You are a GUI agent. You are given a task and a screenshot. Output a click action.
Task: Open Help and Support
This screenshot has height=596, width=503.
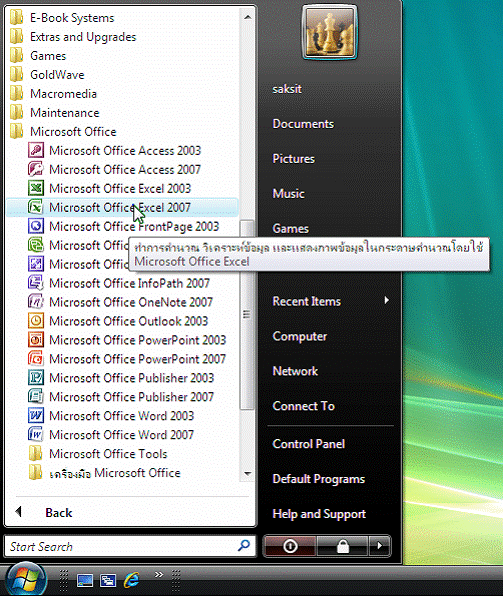click(x=319, y=514)
